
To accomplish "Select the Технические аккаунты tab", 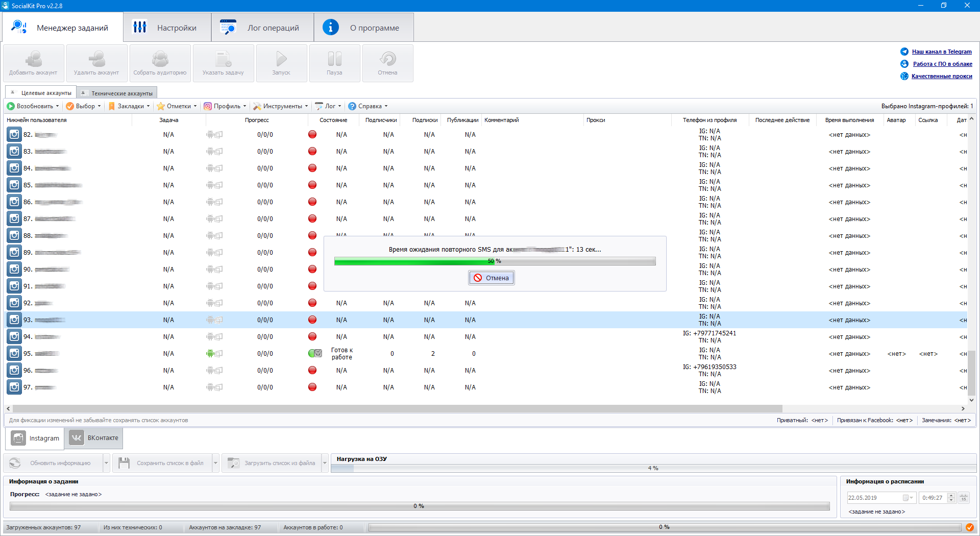I will (x=117, y=93).
